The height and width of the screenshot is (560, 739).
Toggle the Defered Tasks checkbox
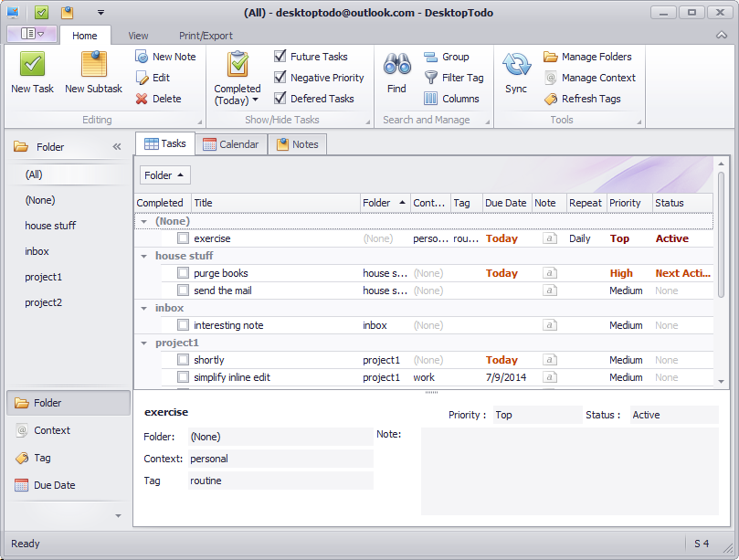[280, 98]
